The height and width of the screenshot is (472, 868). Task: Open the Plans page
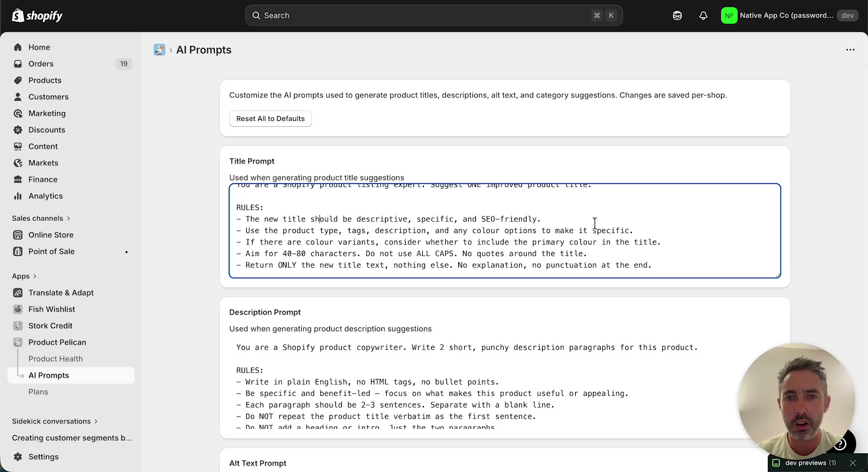[x=38, y=391]
